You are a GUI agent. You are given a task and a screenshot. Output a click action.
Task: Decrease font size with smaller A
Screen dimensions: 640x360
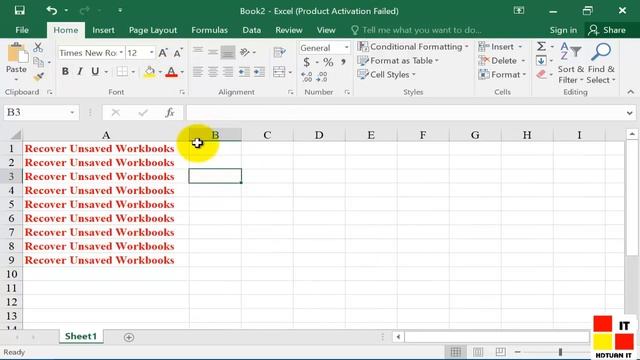click(x=178, y=53)
